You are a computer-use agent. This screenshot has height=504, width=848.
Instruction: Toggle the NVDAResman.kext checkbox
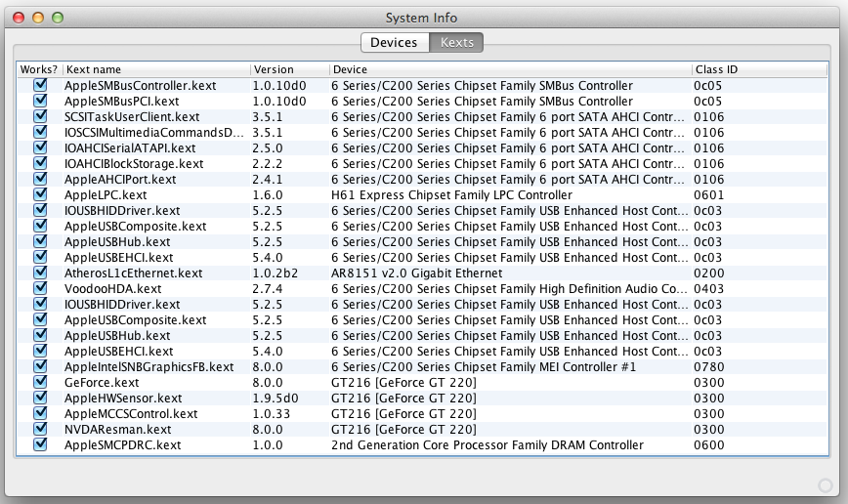(40, 429)
